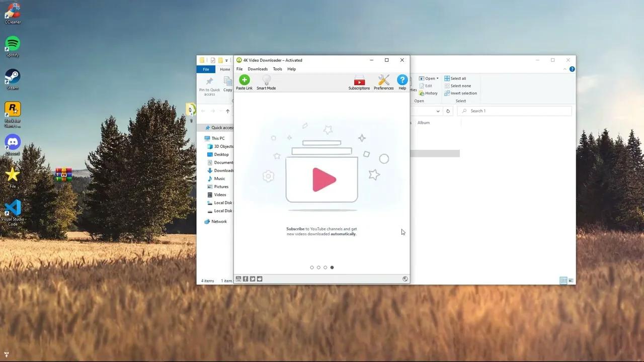
Task: Jump to the first carousel dot
Action: click(312, 267)
